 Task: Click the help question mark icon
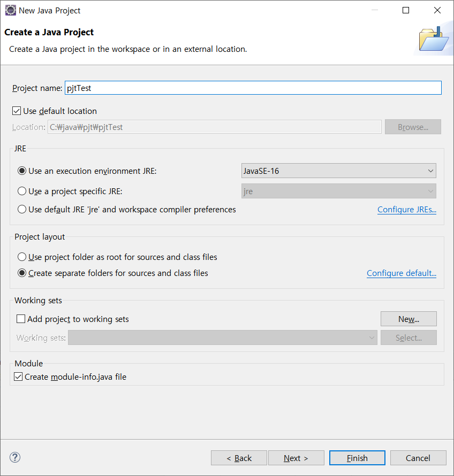[x=15, y=457]
